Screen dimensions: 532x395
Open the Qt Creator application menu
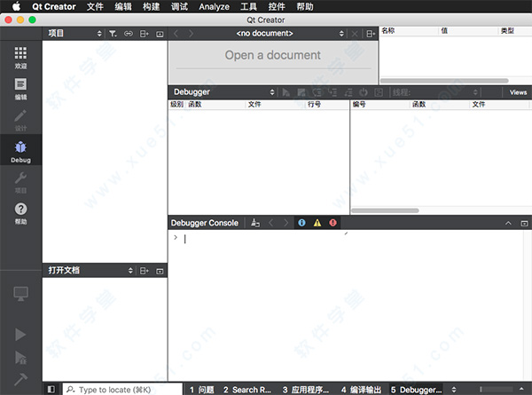point(54,6)
